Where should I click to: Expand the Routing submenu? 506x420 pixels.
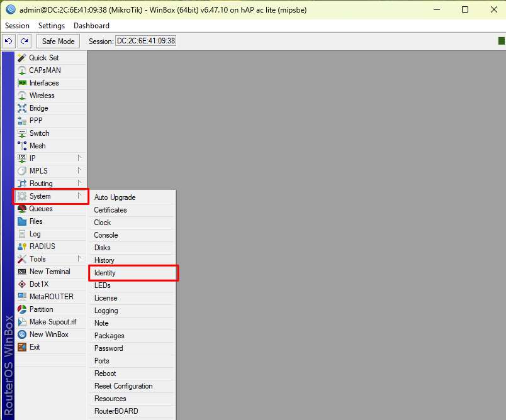[x=79, y=184]
